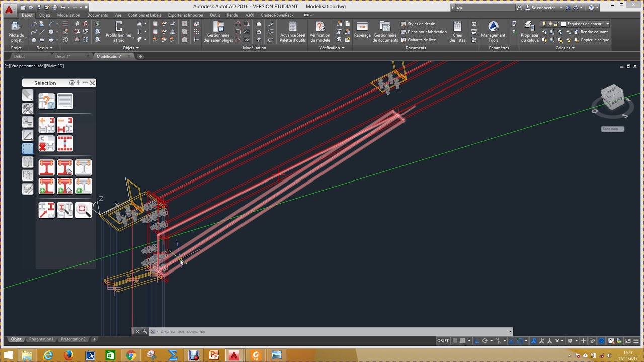Click Rendre courant layer button
The width and height of the screenshot is (644, 362).
coord(590,32)
